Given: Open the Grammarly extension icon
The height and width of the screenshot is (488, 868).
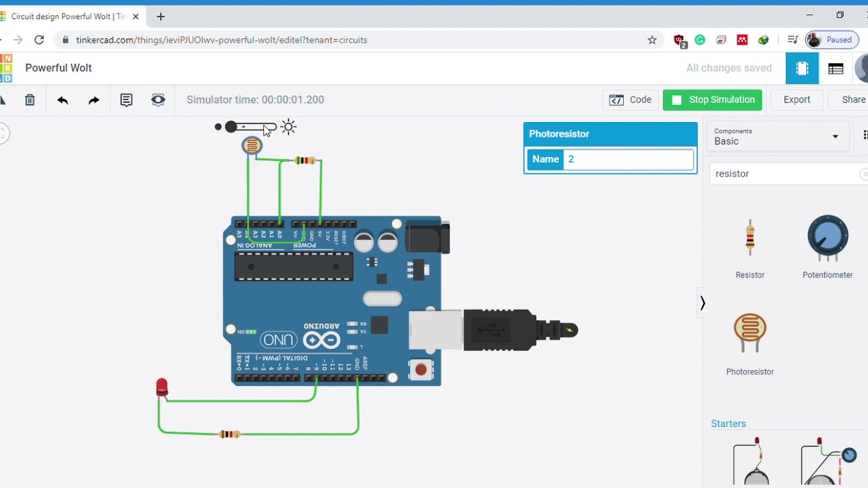Looking at the screenshot, I should [x=700, y=40].
